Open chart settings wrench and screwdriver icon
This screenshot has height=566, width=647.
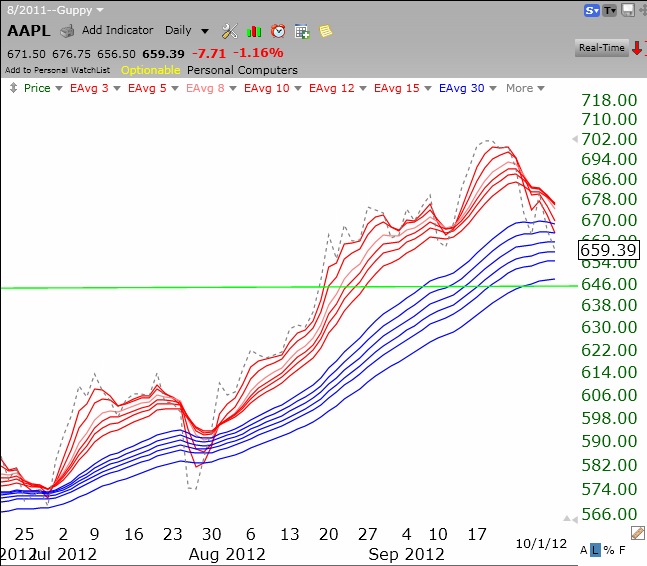[229, 31]
